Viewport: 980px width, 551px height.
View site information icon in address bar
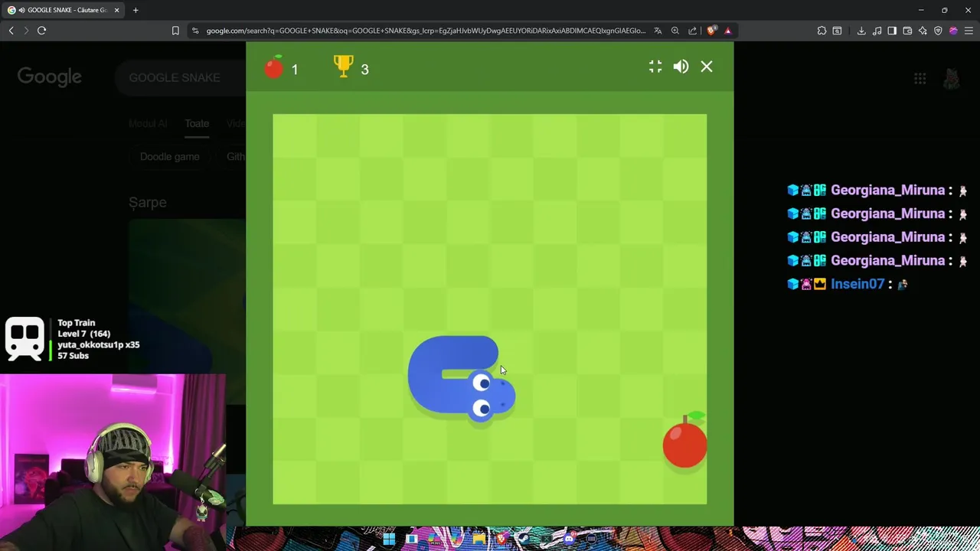(x=195, y=31)
